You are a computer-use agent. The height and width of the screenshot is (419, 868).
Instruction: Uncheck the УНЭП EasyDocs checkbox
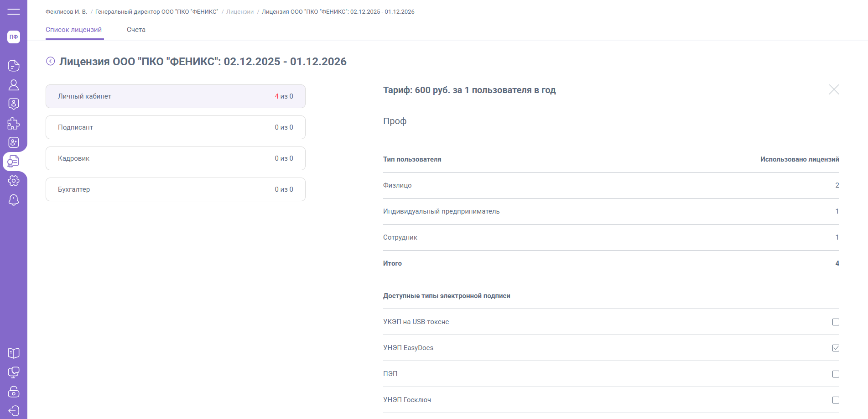(836, 348)
